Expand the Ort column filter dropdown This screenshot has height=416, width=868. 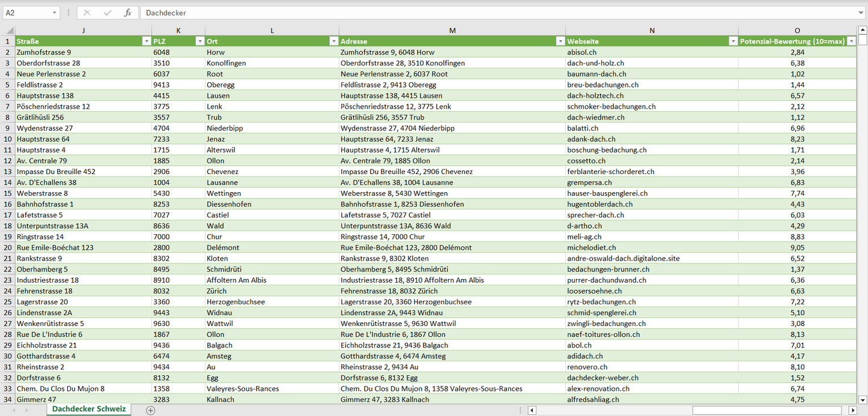(333, 41)
